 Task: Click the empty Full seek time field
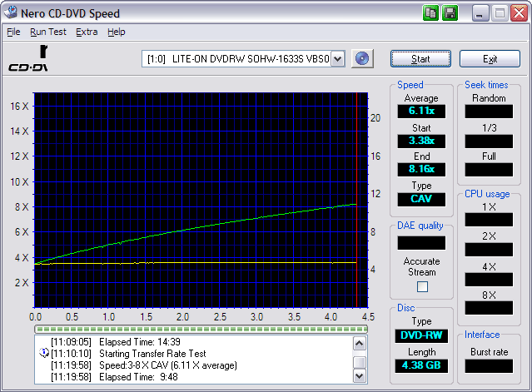(489, 170)
